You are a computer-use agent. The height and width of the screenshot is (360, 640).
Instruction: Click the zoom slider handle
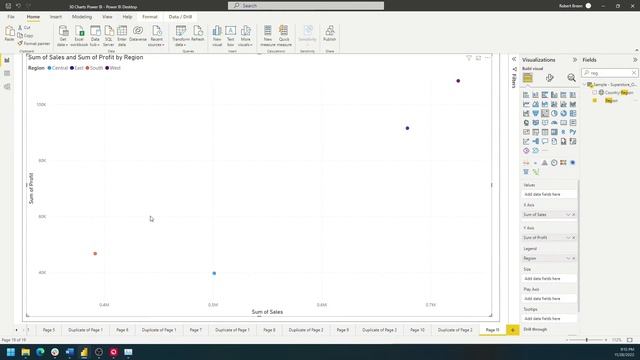[587, 340]
